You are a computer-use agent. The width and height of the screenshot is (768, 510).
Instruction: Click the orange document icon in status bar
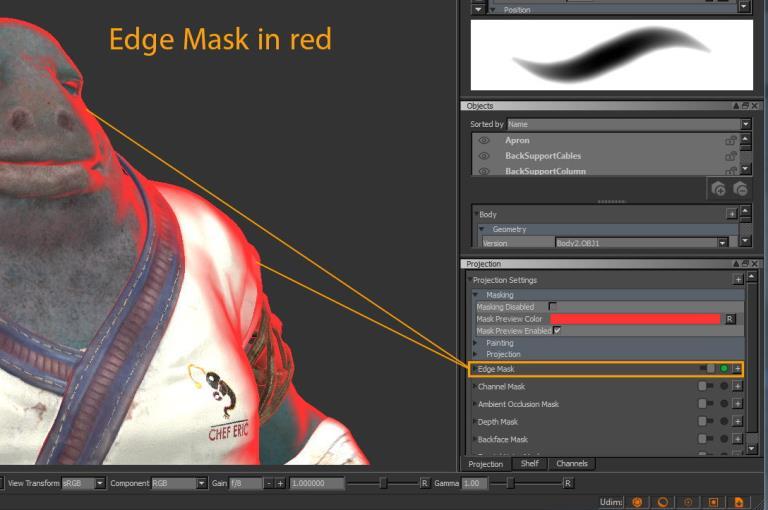739,502
